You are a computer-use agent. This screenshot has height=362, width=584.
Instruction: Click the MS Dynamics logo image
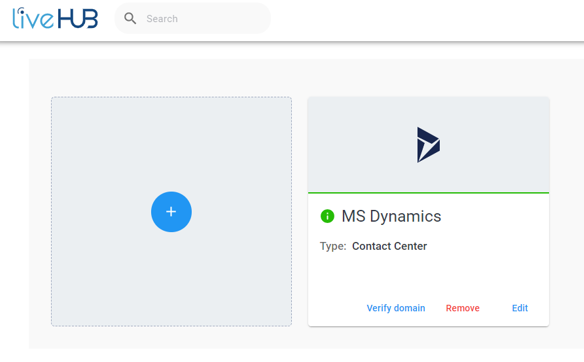(428, 145)
